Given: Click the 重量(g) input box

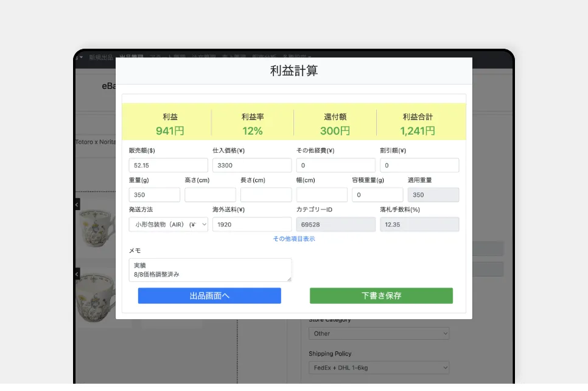Looking at the screenshot, I should [x=154, y=195].
